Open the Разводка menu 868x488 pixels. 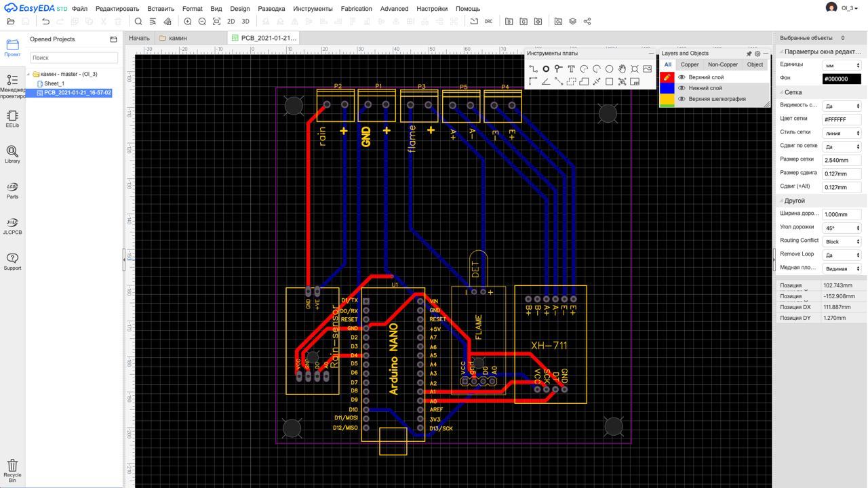pos(271,9)
